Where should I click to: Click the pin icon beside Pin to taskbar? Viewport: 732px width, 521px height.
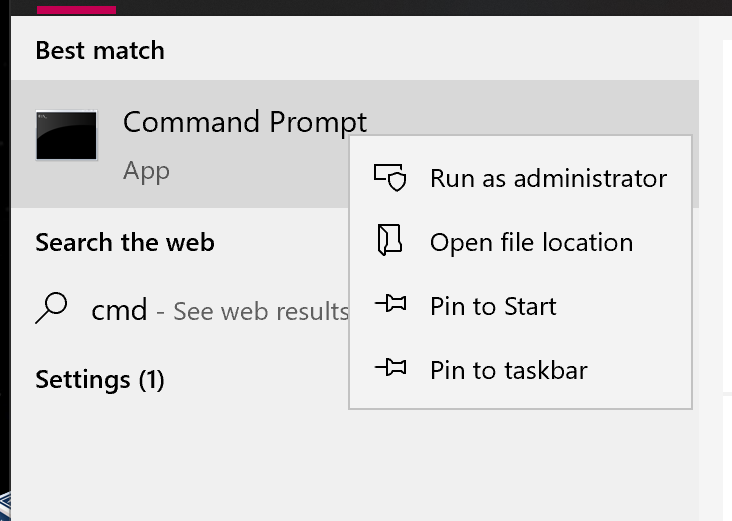390,369
